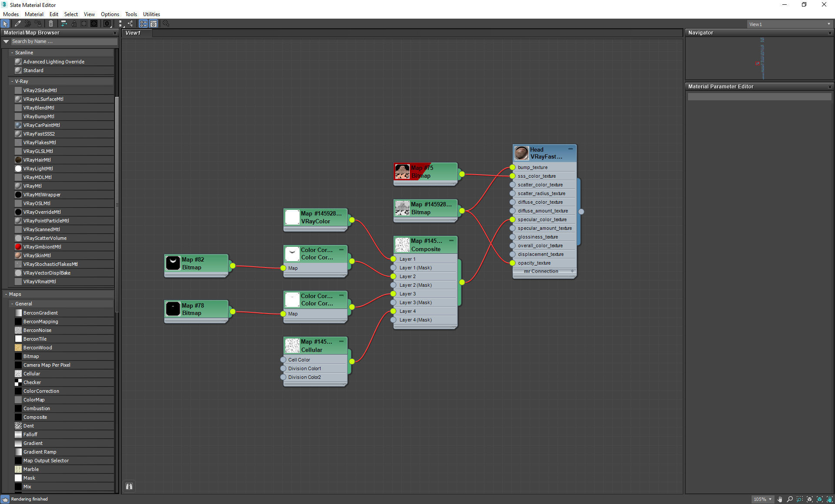Click the Pan hand tool in status bar
The height and width of the screenshot is (504, 835).
coord(780,499)
